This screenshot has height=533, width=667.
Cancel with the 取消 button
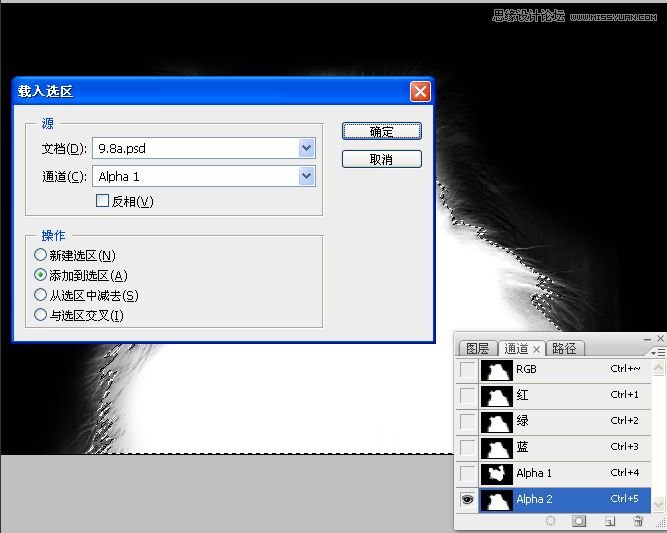point(382,159)
